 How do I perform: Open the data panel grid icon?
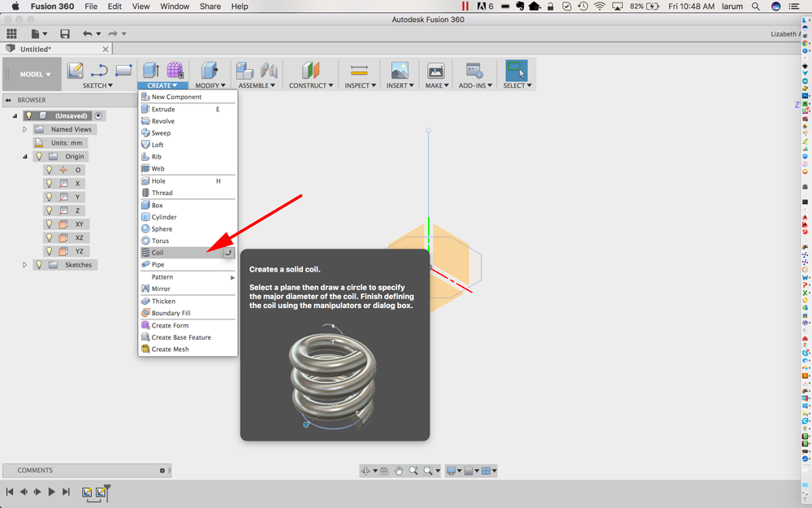click(11, 33)
